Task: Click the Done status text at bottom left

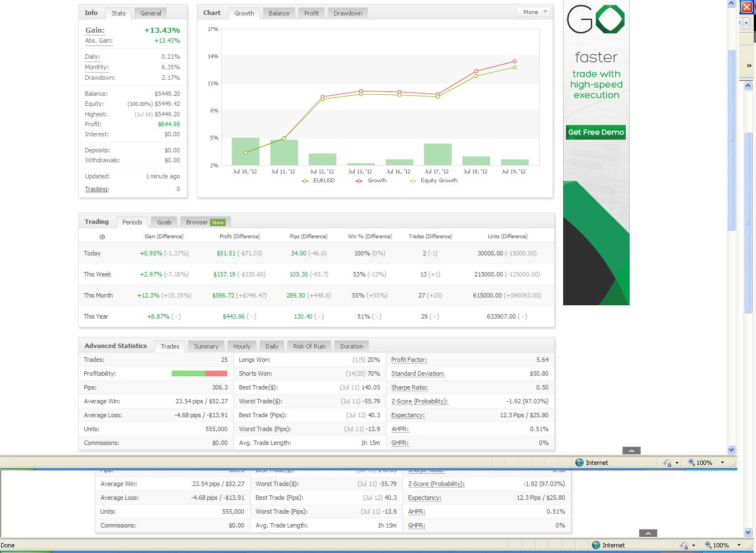Action: pos(8,545)
